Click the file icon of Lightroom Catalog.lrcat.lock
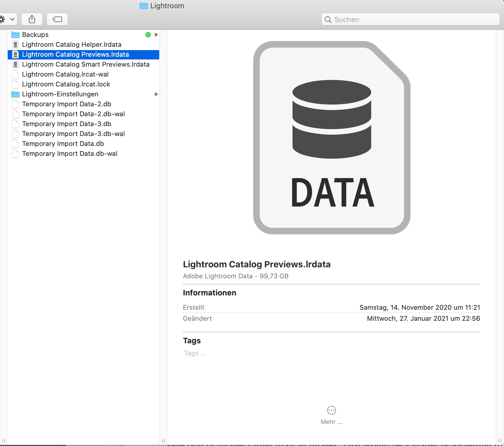The image size is (504, 446). pyautogui.click(x=15, y=84)
